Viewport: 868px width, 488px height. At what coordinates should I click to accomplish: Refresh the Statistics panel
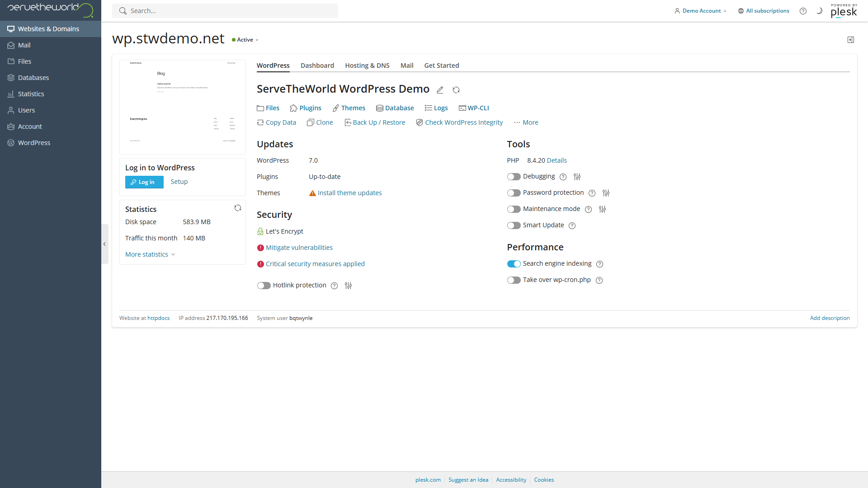(x=238, y=208)
